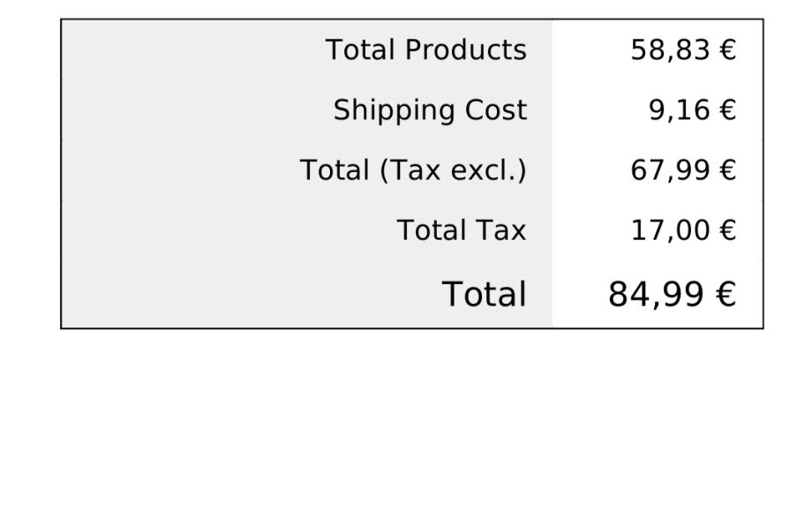Select the 84,99 € grand total
The width and height of the screenshot is (812, 512).
(671, 294)
